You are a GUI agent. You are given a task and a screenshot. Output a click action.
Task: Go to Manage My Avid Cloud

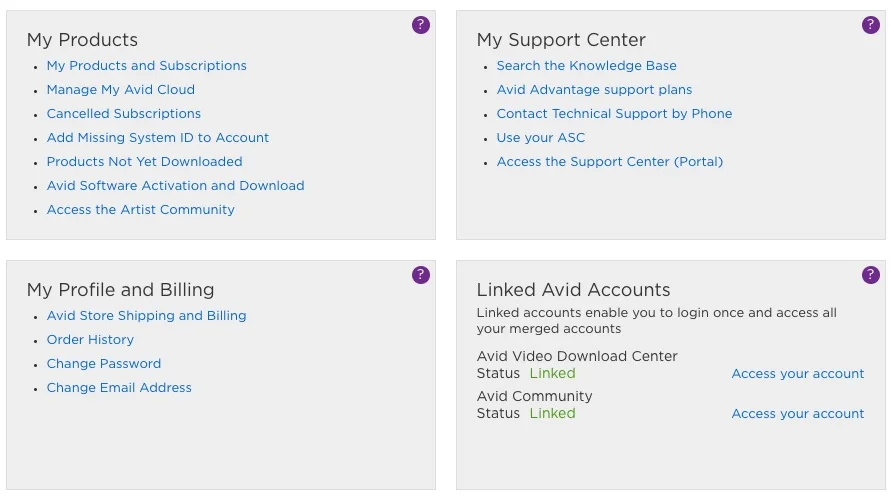pyautogui.click(x=121, y=90)
